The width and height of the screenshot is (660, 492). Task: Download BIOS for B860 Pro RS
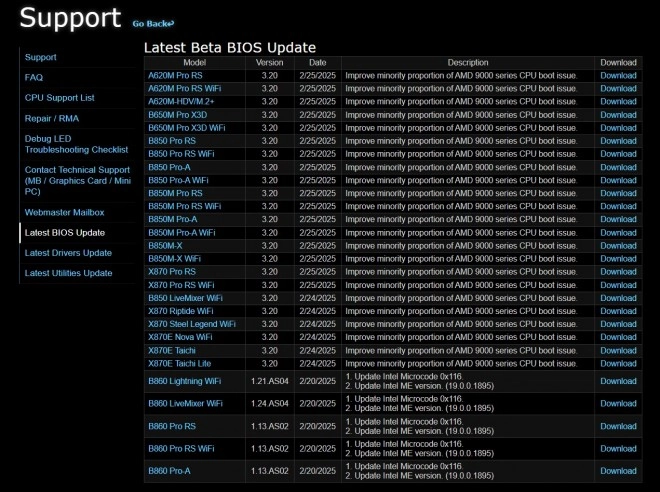618,426
